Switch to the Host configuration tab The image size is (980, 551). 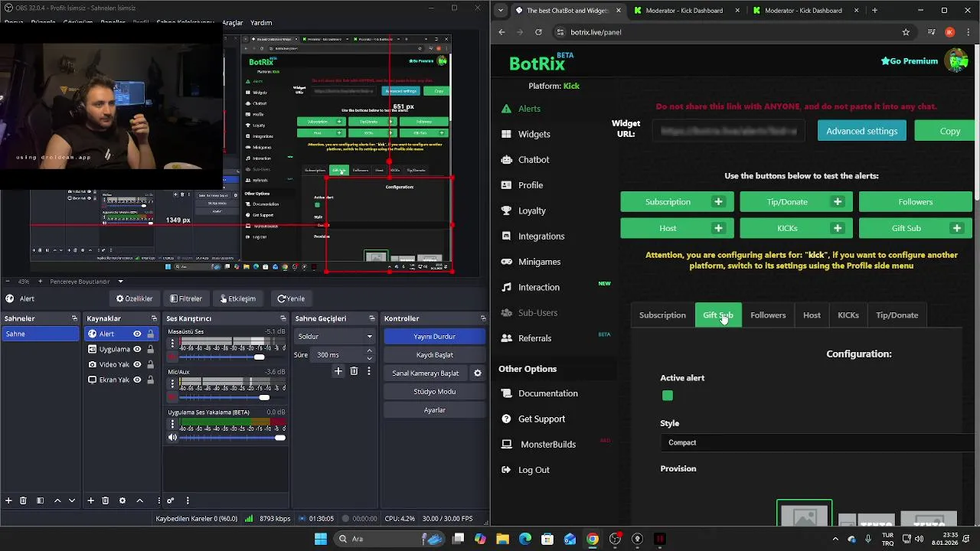point(812,315)
